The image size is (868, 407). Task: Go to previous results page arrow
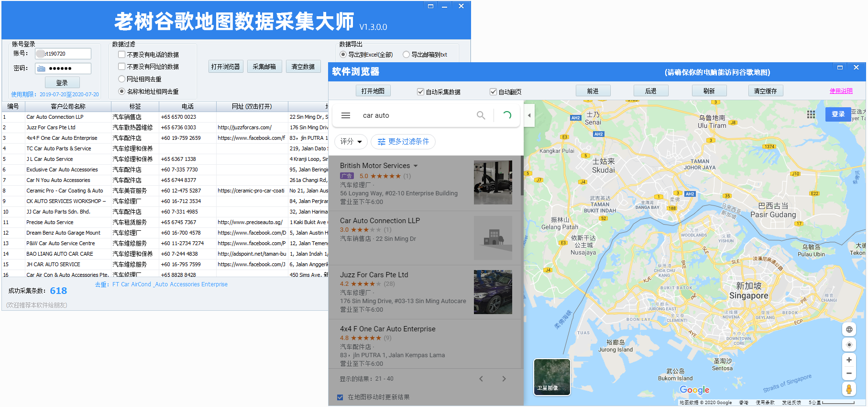(481, 379)
